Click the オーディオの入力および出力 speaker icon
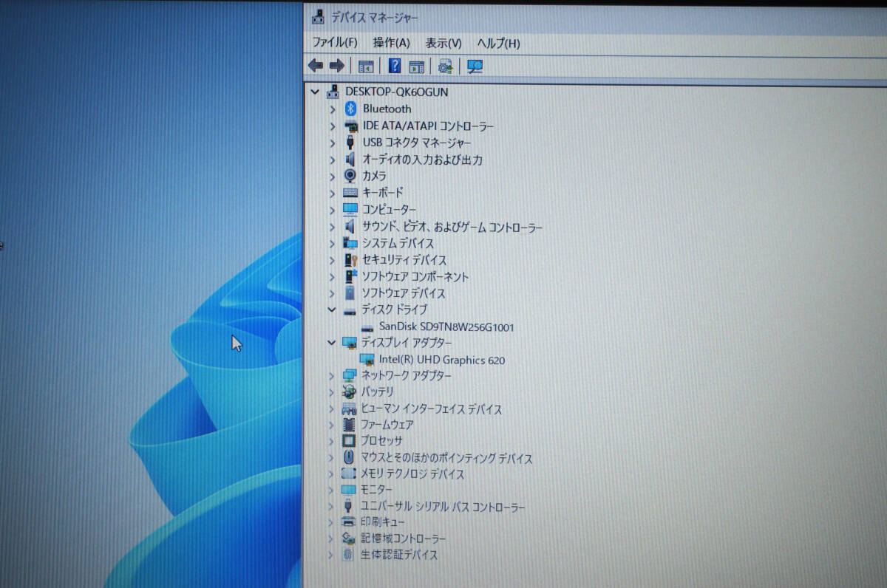Viewport: 887px width, 588px height. click(x=350, y=159)
